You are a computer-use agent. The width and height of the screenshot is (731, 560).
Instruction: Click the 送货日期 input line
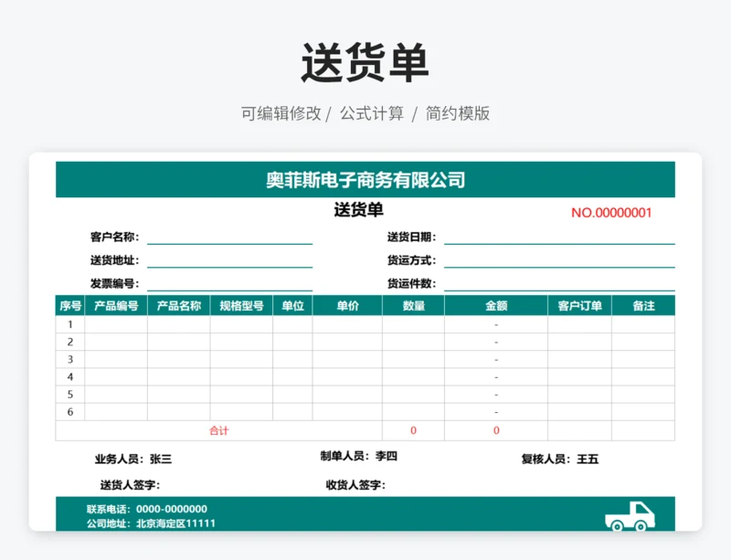559,238
